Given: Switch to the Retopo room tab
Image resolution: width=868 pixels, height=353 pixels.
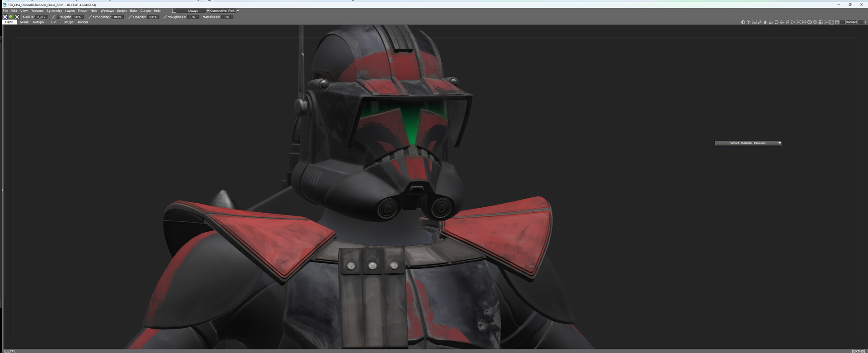Looking at the screenshot, I should 38,22.
